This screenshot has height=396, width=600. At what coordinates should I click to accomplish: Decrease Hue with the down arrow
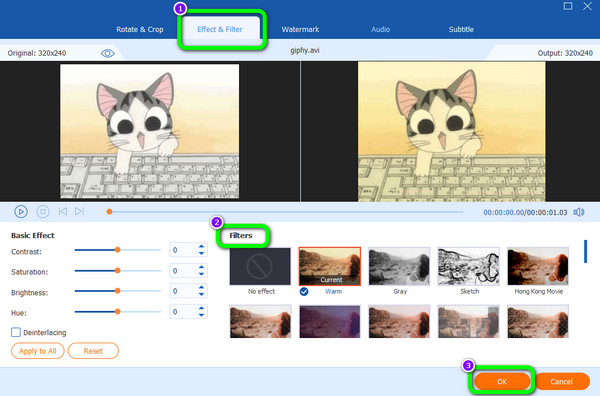point(201,315)
